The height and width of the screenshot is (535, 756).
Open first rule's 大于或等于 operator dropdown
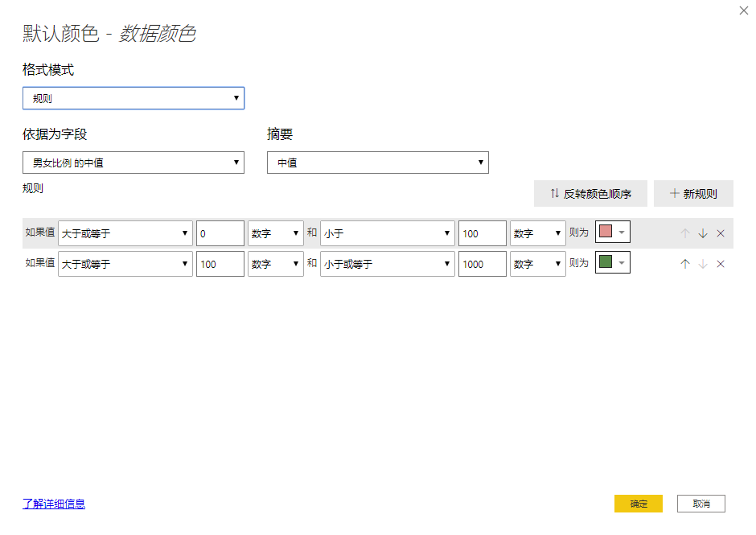click(125, 233)
